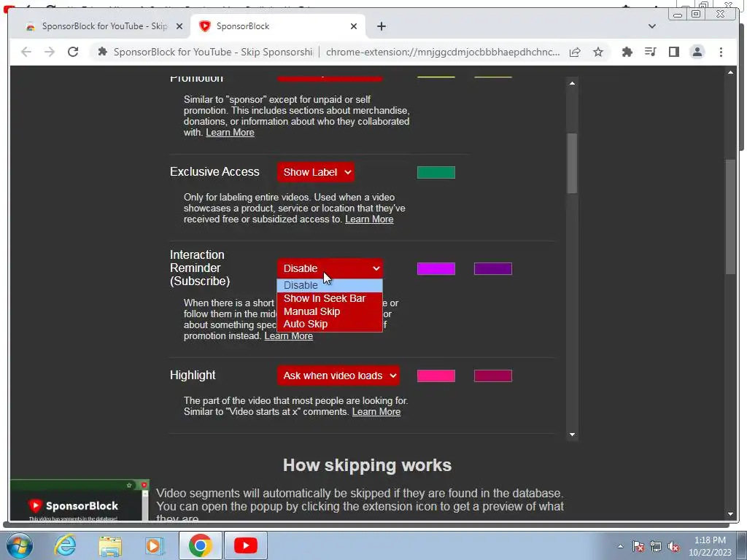Screen dimensions: 747x560
Task: Click the muted volume tray icon
Action: point(673,547)
